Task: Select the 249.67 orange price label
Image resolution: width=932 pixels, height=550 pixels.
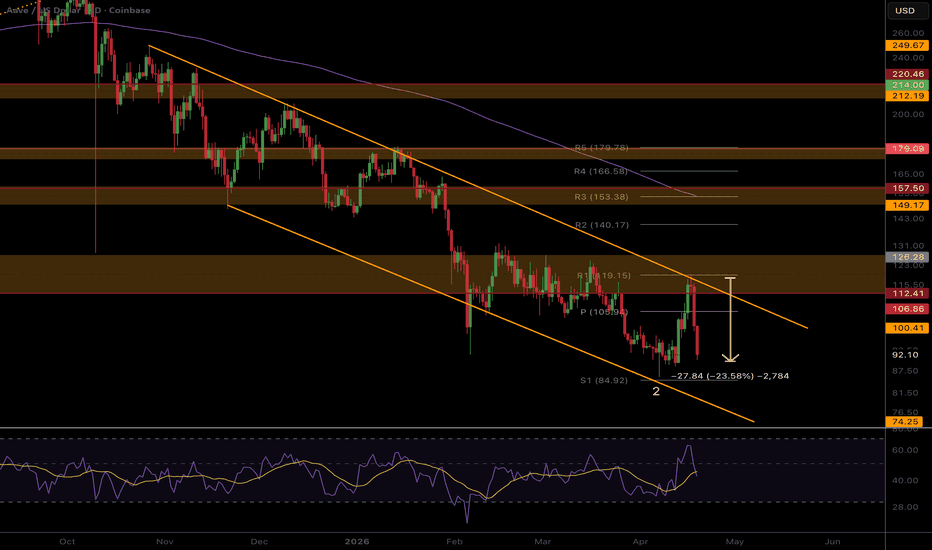Action: [907, 45]
